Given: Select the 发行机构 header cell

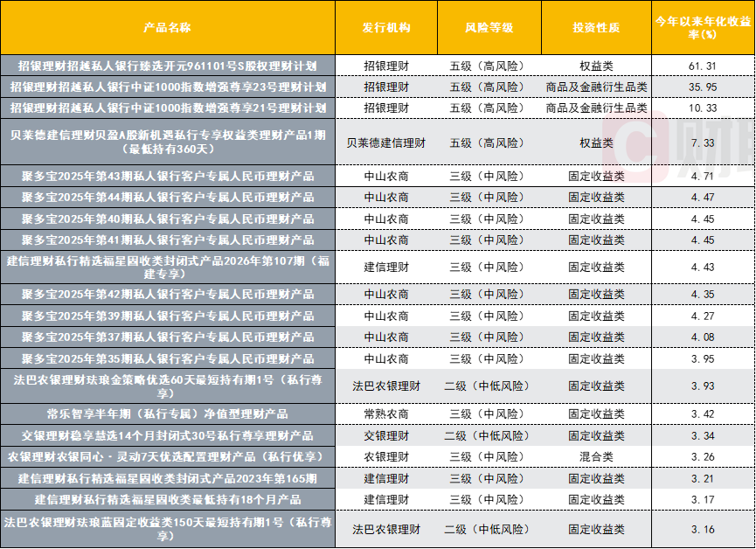Looking at the screenshot, I should pos(386,27).
